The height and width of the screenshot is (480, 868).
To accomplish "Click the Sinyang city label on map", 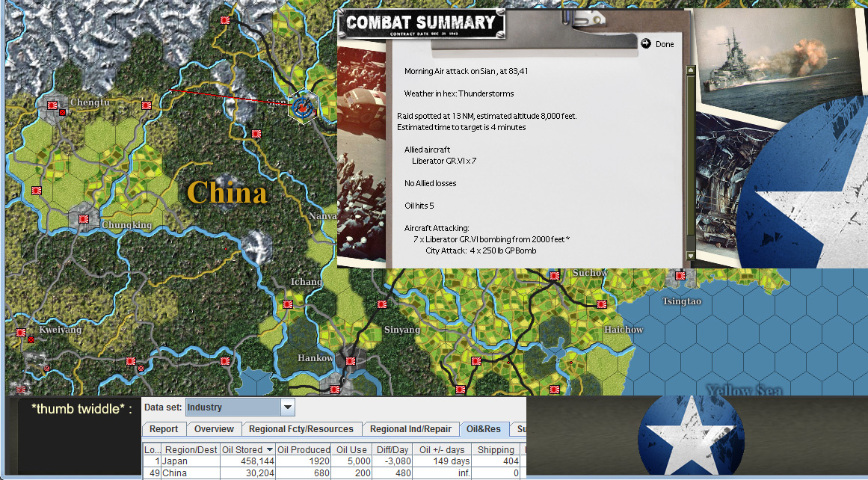I will (402, 330).
